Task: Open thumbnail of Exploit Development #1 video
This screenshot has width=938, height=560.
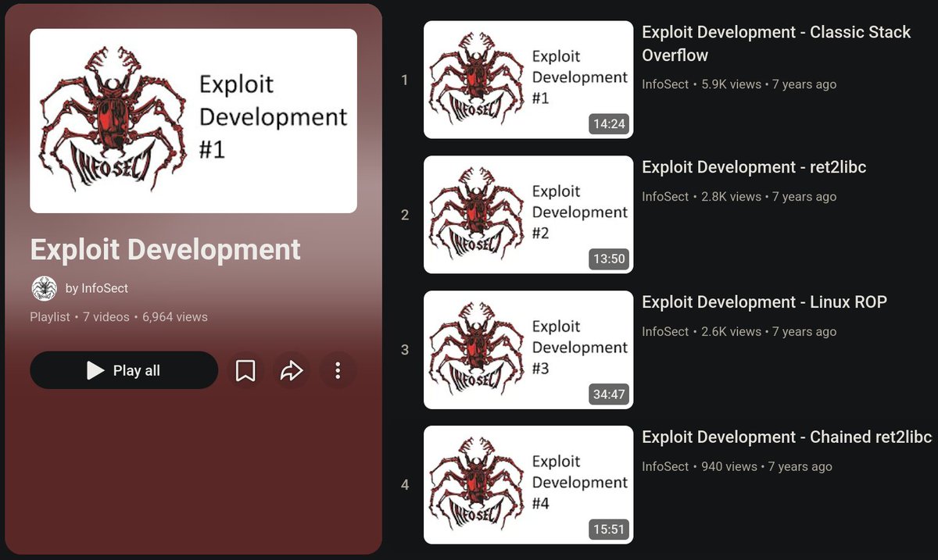Action: pos(528,80)
